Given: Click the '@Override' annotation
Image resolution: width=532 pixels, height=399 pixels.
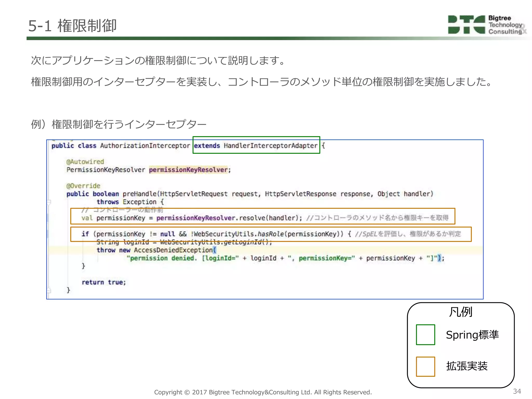Looking at the screenshot, I should pyautogui.click(x=83, y=186).
